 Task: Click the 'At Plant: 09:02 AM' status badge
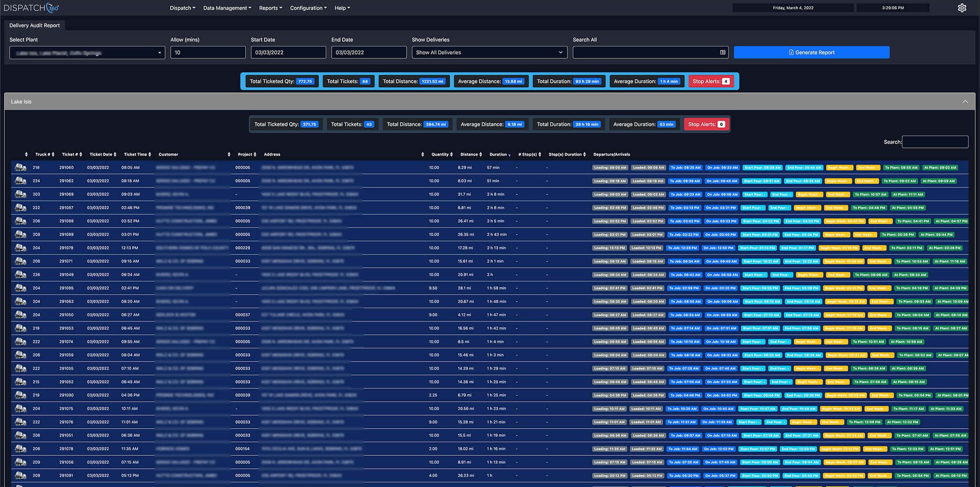click(x=940, y=168)
